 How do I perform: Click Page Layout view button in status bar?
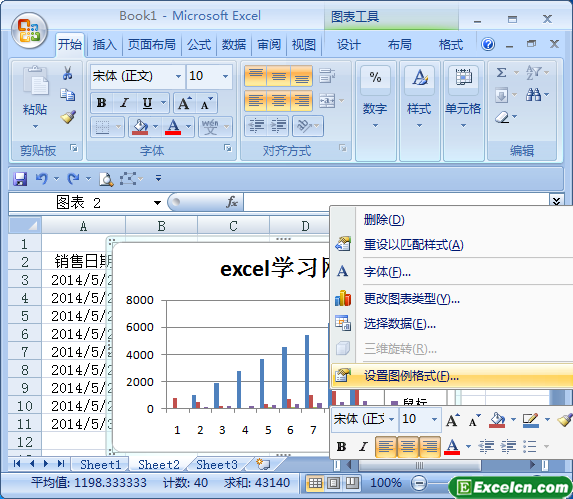(333, 483)
